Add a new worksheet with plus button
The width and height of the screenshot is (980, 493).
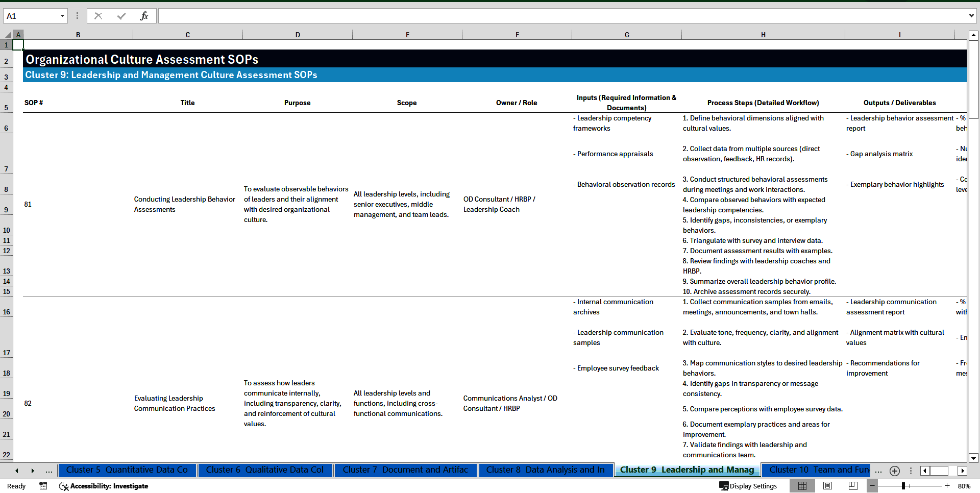(x=894, y=471)
